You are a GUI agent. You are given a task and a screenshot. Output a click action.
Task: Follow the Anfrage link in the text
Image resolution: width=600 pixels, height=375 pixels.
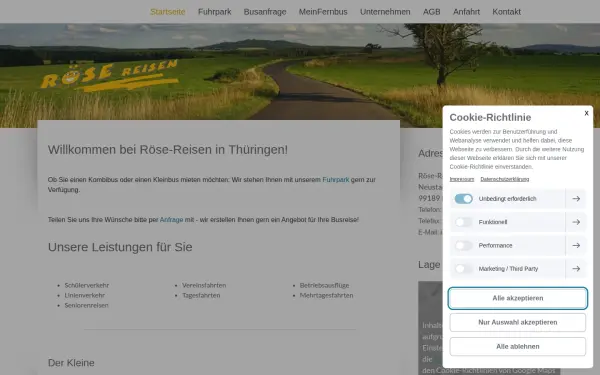(171, 220)
